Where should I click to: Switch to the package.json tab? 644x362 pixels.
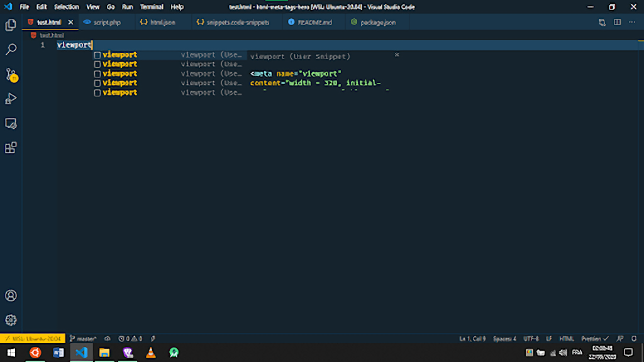coord(377,22)
